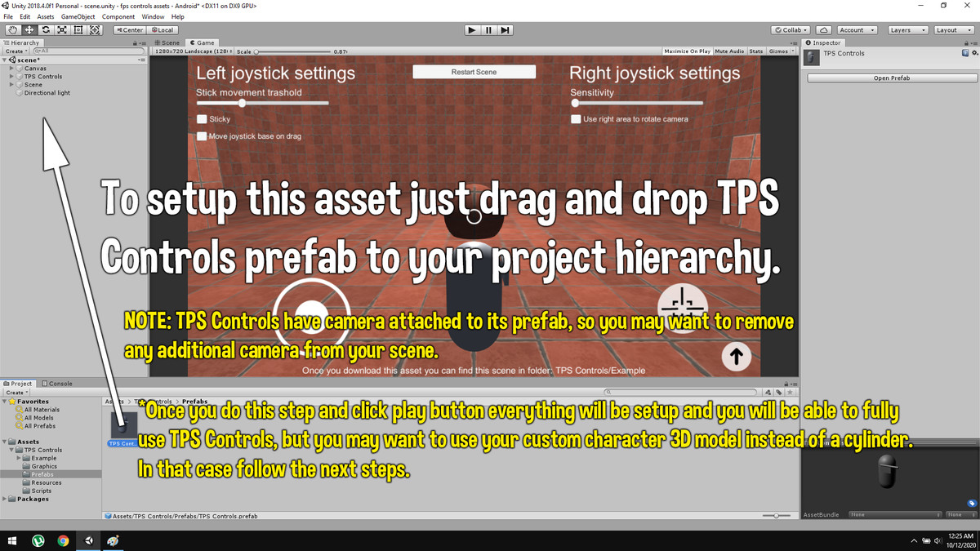Image resolution: width=980 pixels, height=551 pixels.
Task: Open the Collab dropdown
Action: click(x=791, y=30)
